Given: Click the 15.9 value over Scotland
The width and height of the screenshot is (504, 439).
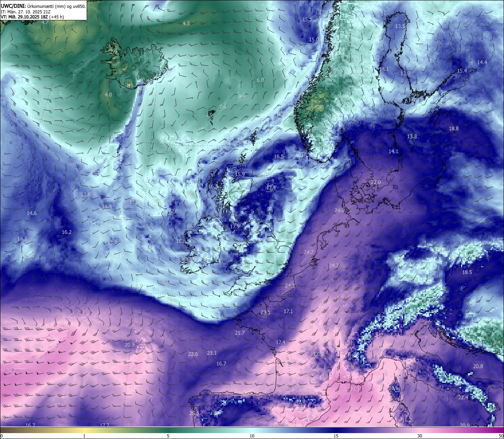Looking at the screenshot, I should (x=240, y=174).
